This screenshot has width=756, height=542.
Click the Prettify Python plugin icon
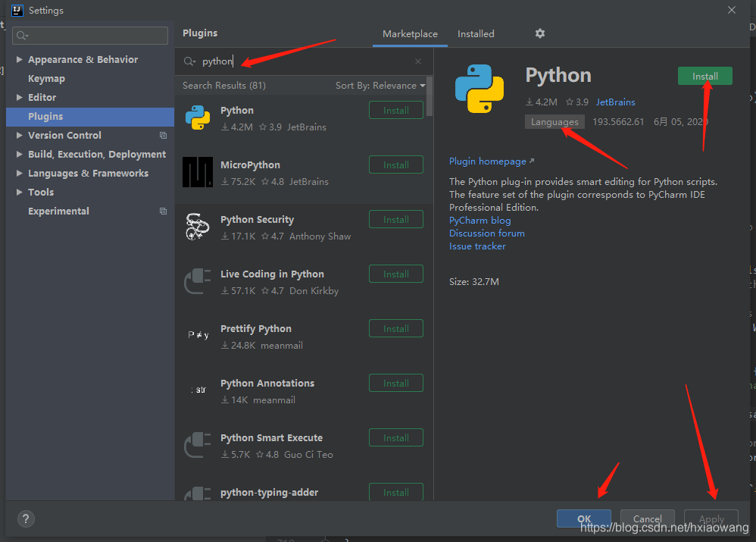198,335
